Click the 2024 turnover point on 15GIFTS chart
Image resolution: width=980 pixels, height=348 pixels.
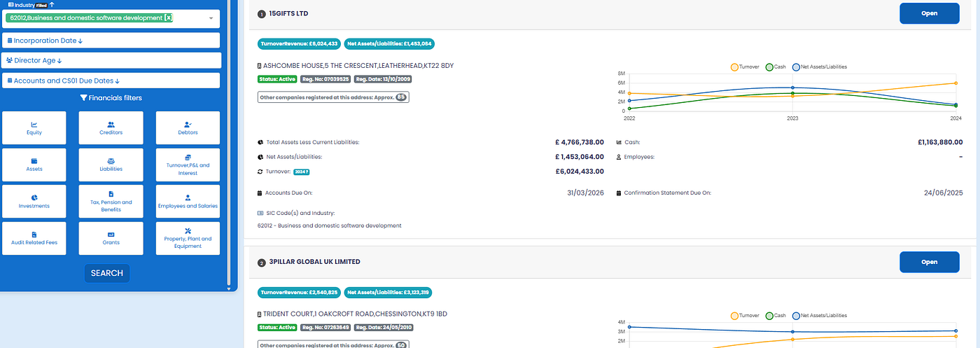[x=956, y=83]
